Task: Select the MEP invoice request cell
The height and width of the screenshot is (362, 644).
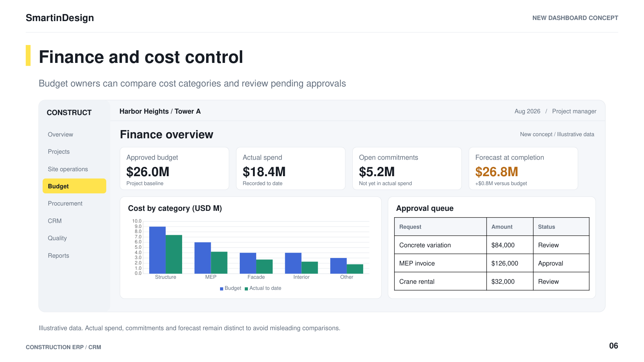Action: pyautogui.click(x=440, y=263)
